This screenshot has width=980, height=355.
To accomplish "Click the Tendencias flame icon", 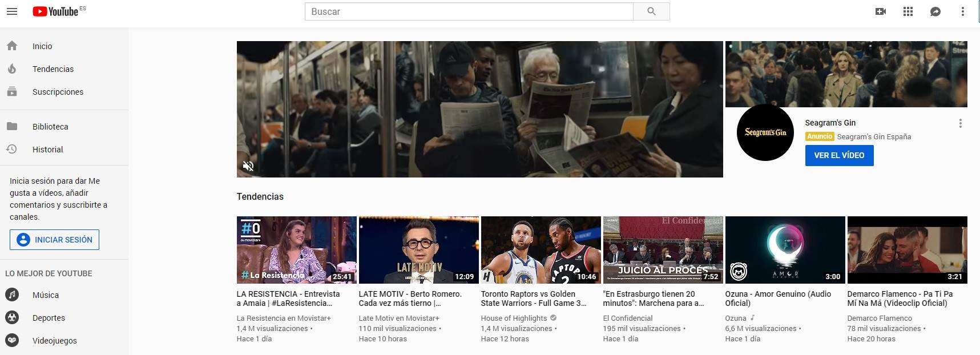I will 12,68.
